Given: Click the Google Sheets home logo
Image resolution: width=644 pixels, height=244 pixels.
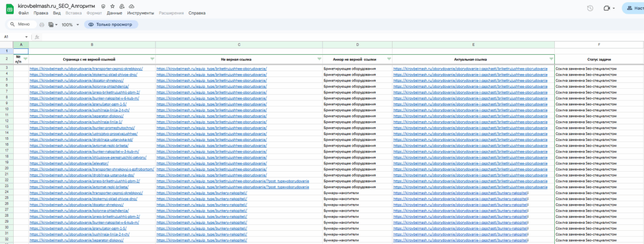Looking at the screenshot, I should [9, 9].
